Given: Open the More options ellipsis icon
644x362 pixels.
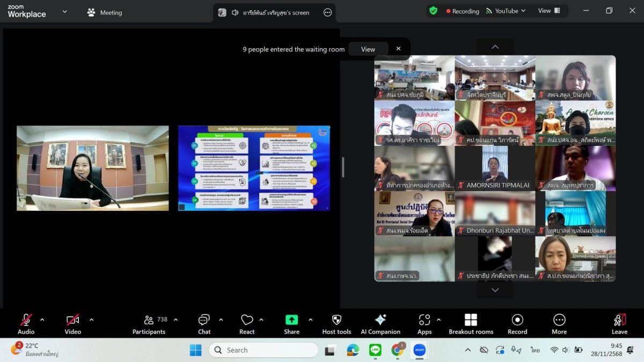Looking at the screenshot, I should (x=559, y=320).
